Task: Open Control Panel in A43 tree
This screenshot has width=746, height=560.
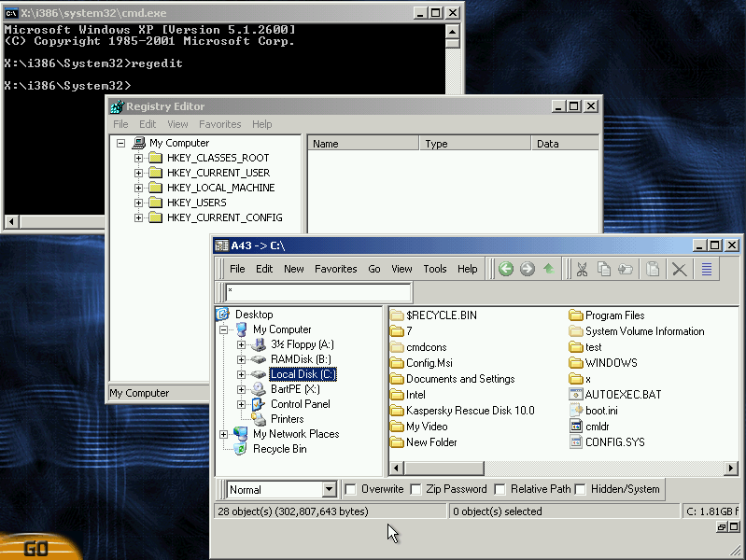Action: (x=301, y=404)
